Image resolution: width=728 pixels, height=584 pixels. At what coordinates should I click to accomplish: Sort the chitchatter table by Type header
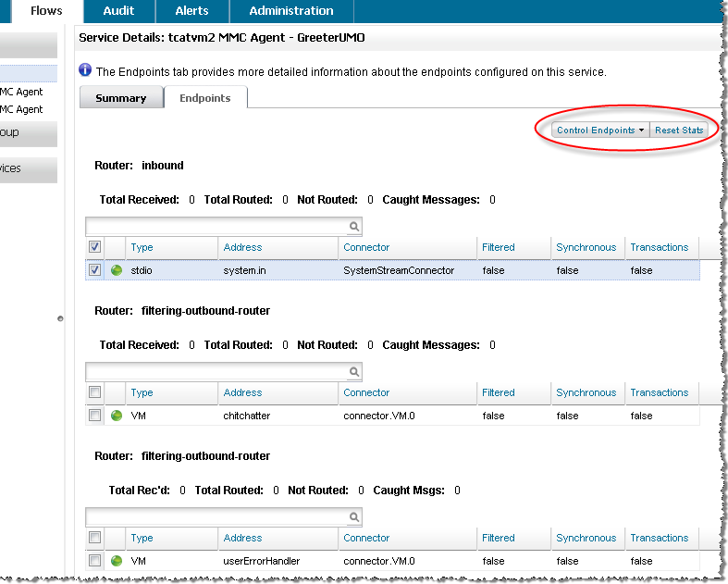click(142, 392)
